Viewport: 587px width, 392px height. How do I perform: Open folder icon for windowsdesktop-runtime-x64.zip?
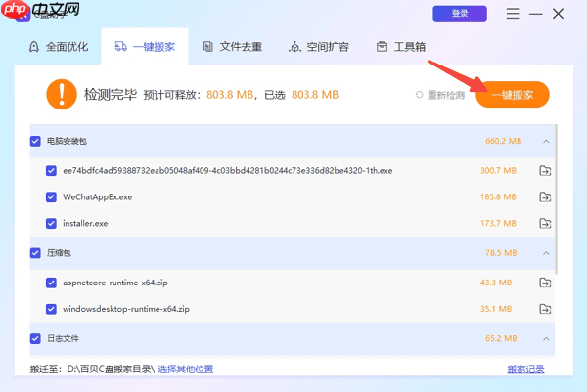pos(545,309)
